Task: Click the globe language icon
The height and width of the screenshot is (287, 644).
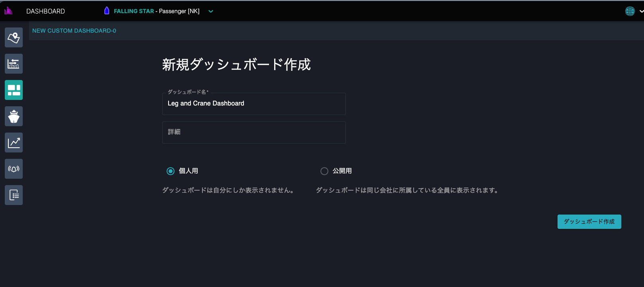Action: [630, 11]
